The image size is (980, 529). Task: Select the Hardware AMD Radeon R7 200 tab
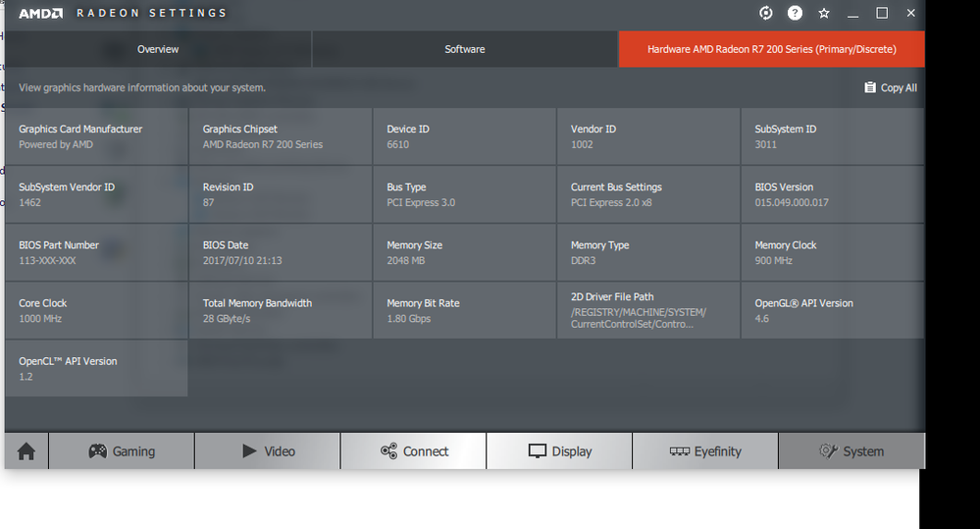point(772,49)
